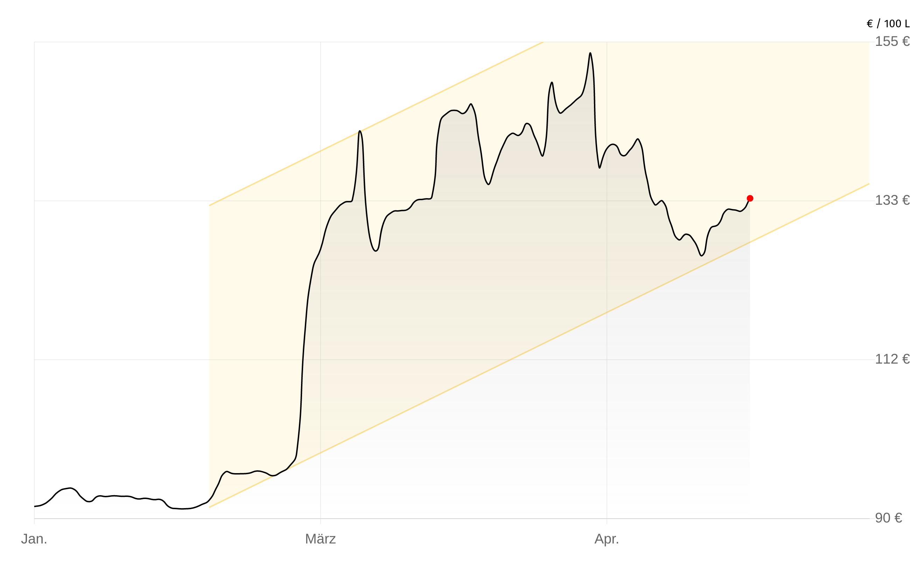Click the "155 €" y-axis label

[x=892, y=41]
